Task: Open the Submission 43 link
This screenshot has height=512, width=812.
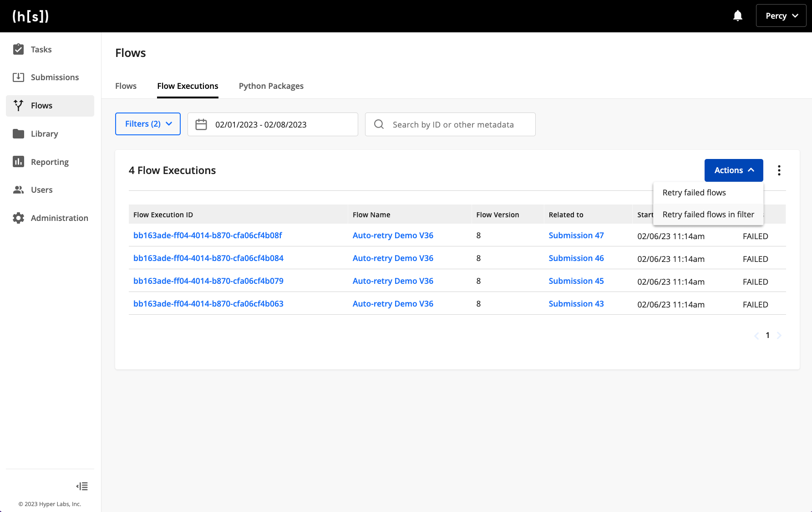Action: coord(576,304)
